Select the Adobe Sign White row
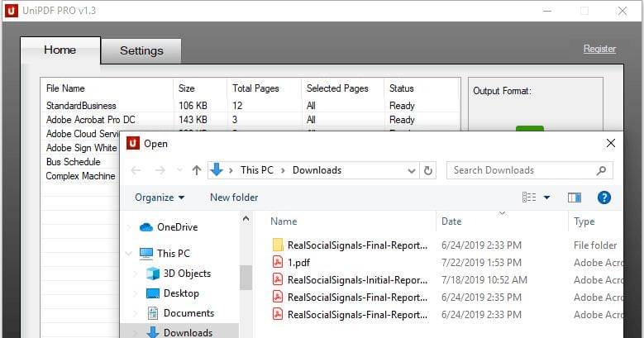The width and height of the screenshot is (644, 338). 81,148
